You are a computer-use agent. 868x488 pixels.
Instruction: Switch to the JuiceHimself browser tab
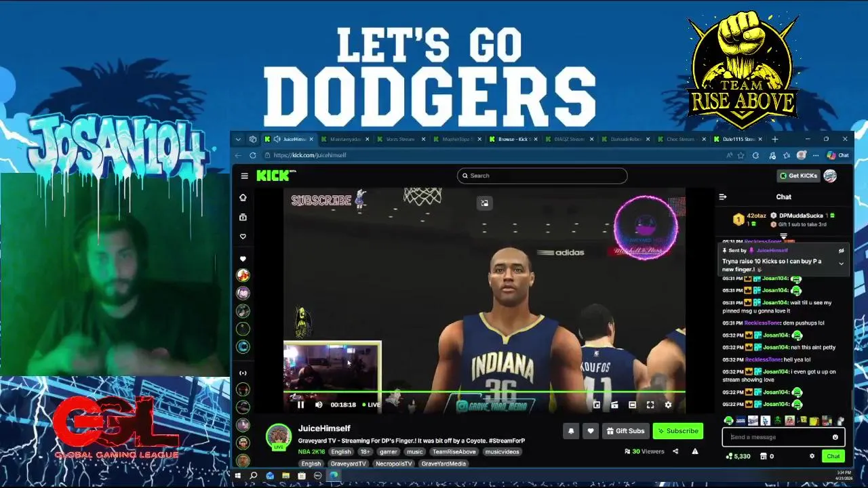click(290, 139)
